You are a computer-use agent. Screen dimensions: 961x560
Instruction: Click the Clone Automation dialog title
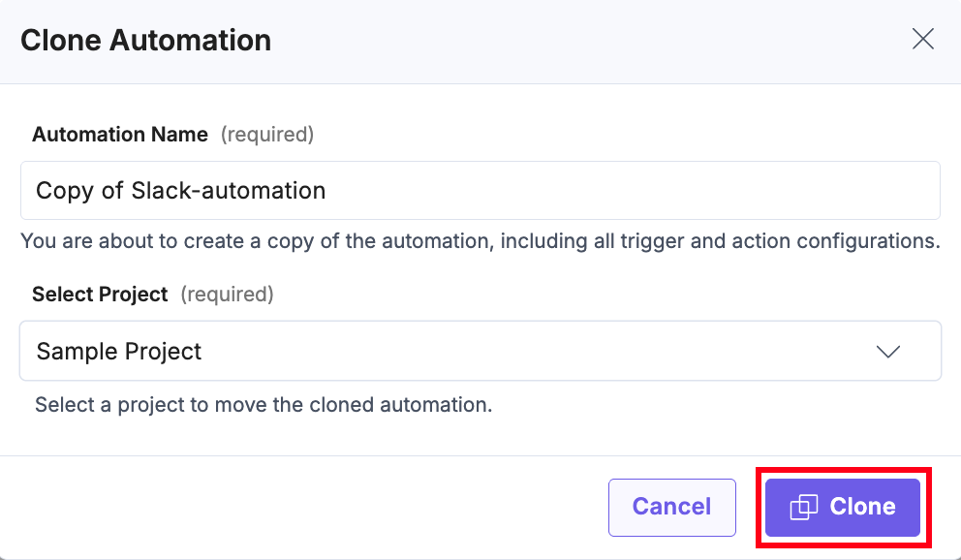point(145,41)
